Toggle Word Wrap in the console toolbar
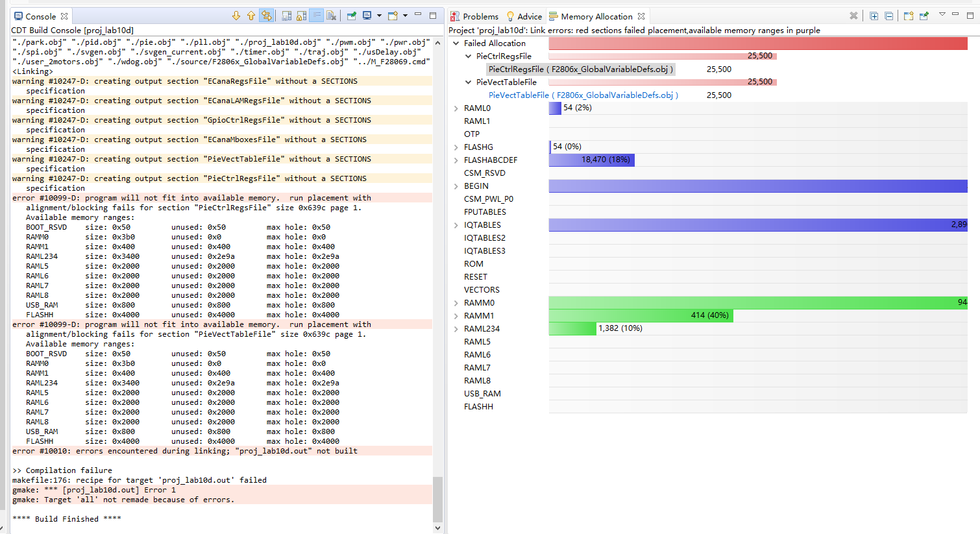980x534 pixels. point(317,16)
